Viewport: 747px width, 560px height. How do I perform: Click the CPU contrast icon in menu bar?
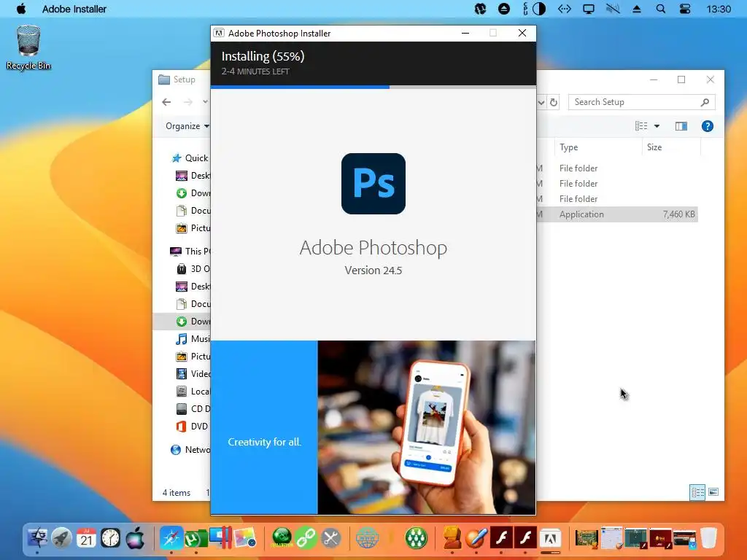coord(539,9)
